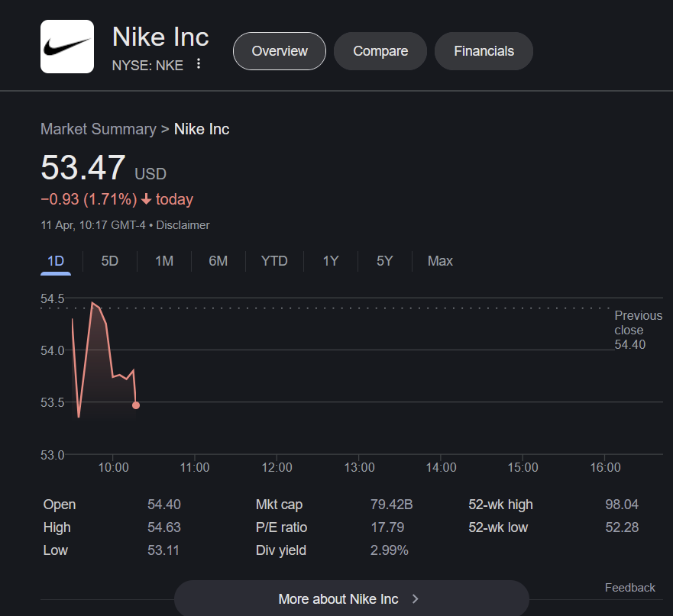
Task: Click the Div yield label
Action: (280, 550)
